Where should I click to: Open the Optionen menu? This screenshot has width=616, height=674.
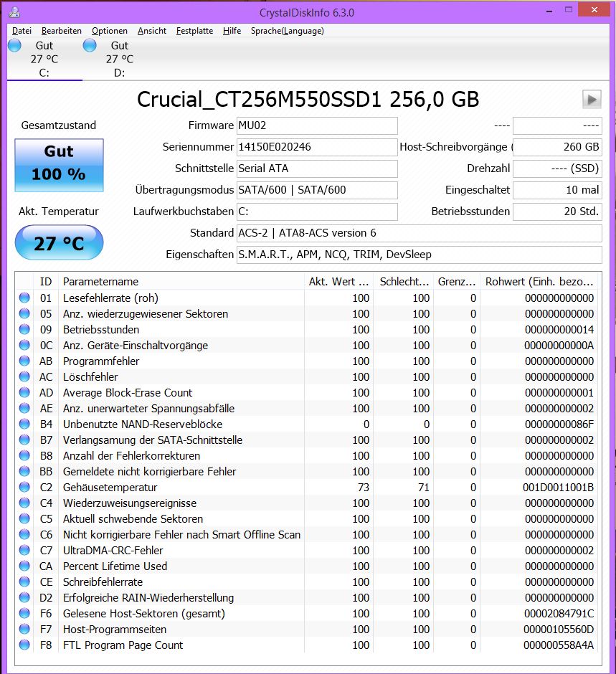(110, 31)
